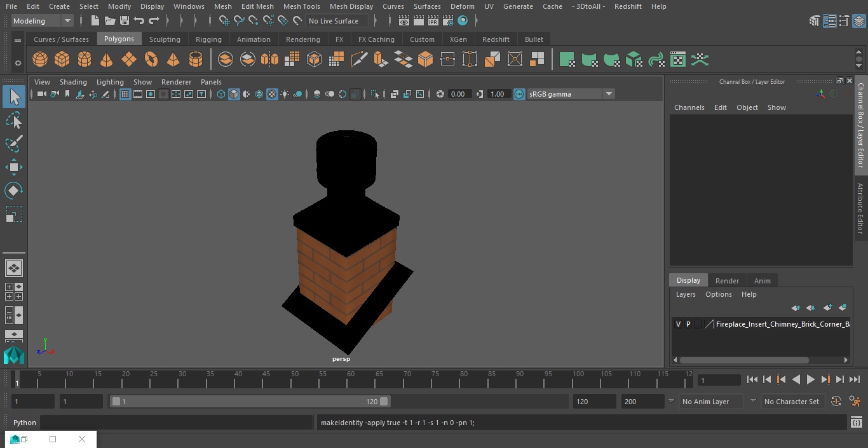Create a polygon pyramid from the shelf
Screen dimensions: 868x448
[x=173, y=60]
